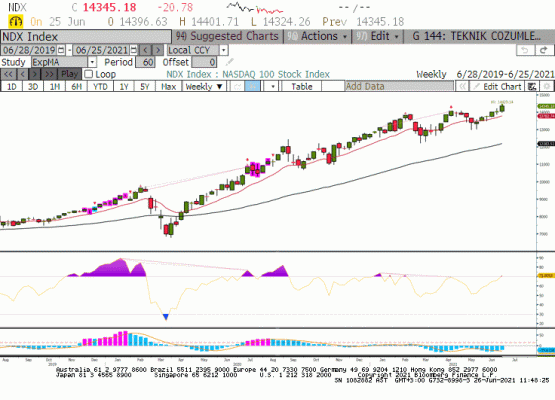
Task: Enable the Loop checkbox
Action: 88,74
